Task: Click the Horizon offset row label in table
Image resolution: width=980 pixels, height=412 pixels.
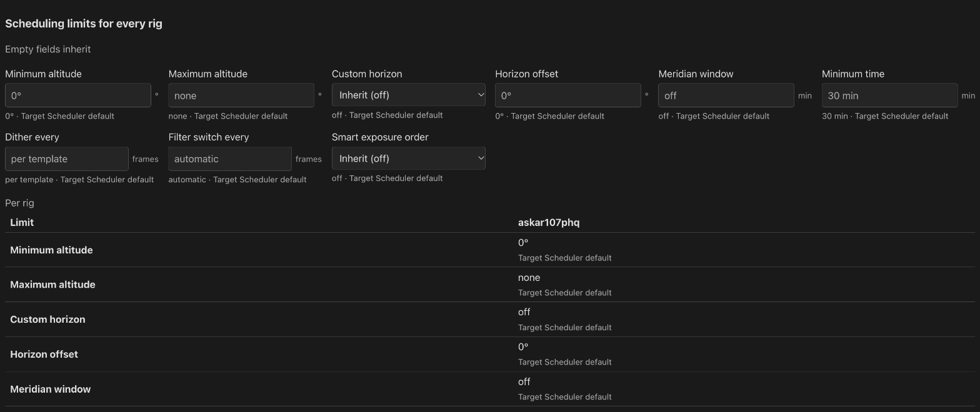Action: (x=44, y=354)
